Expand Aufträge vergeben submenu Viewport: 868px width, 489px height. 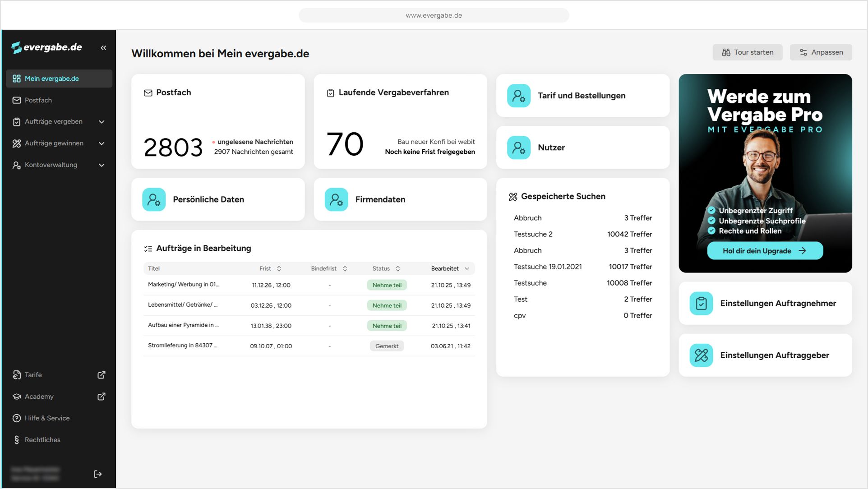pyautogui.click(x=102, y=122)
